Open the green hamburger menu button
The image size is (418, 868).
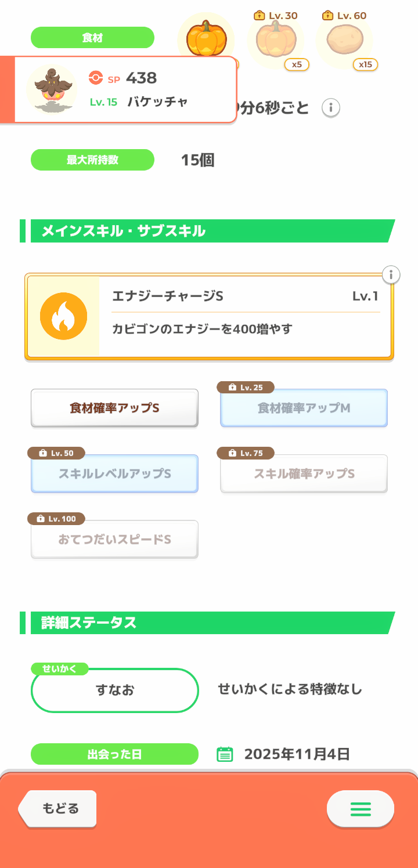point(361,809)
